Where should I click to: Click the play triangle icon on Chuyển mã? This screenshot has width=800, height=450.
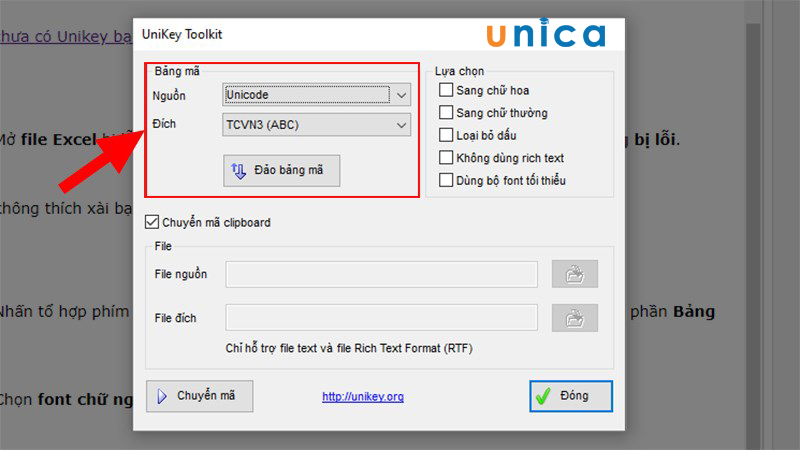coord(162,396)
